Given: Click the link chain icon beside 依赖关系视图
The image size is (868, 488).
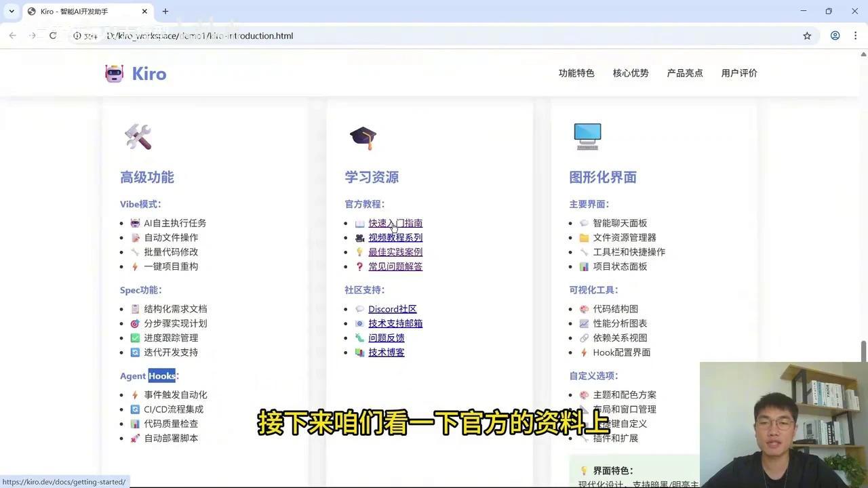Looking at the screenshot, I should pos(584,338).
